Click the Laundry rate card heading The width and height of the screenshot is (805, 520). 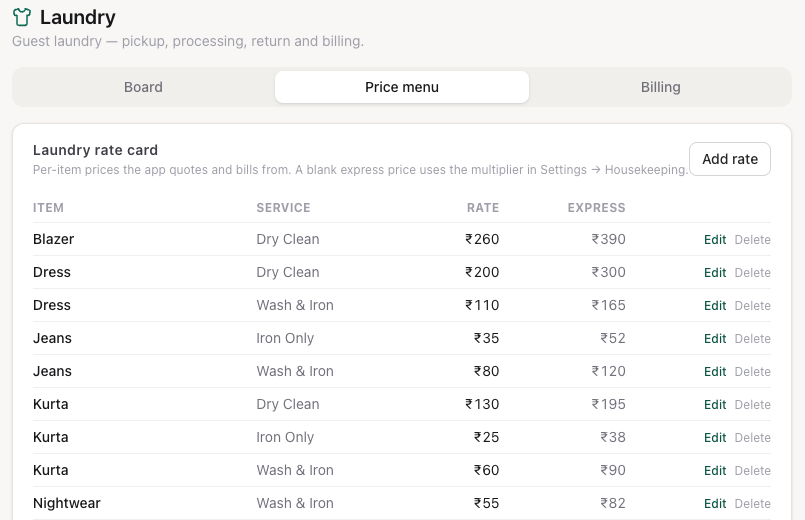pyautogui.click(x=95, y=150)
